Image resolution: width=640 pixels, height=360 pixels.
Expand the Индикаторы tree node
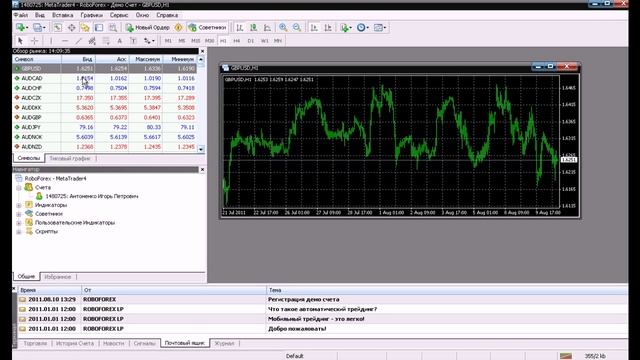click(x=19, y=205)
